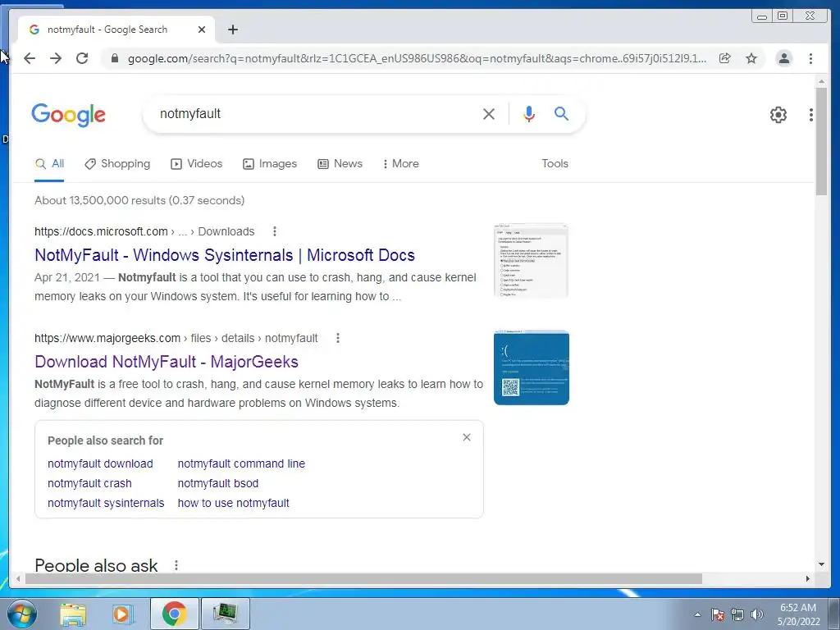Search for notmyfault command line
This screenshot has width=840, height=630.
pos(241,464)
